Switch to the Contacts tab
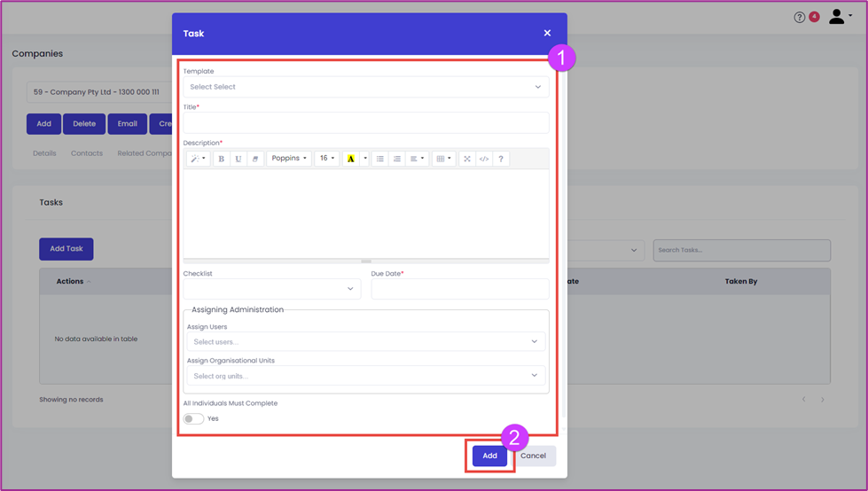The image size is (868, 491). click(x=87, y=153)
